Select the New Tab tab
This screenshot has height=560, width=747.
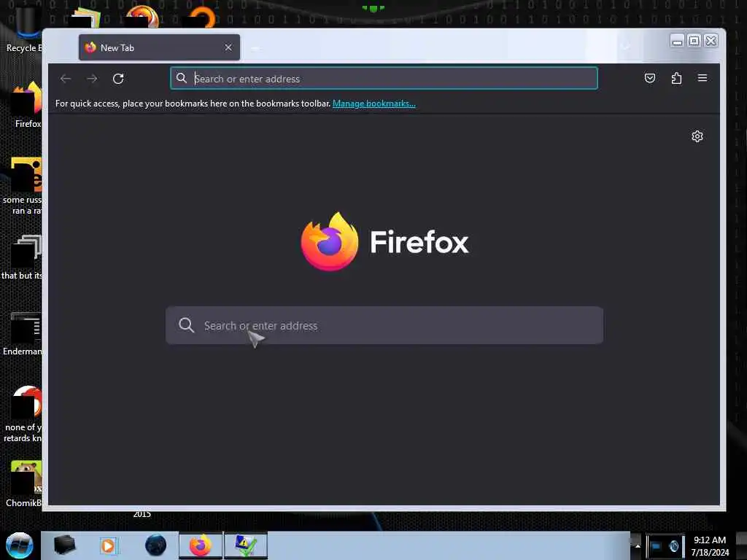pyautogui.click(x=159, y=47)
